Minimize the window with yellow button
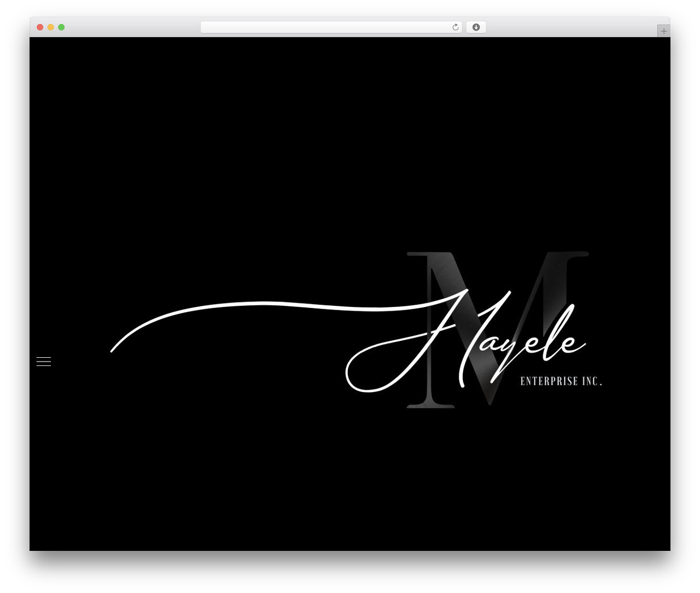The width and height of the screenshot is (700, 593). coord(50,27)
